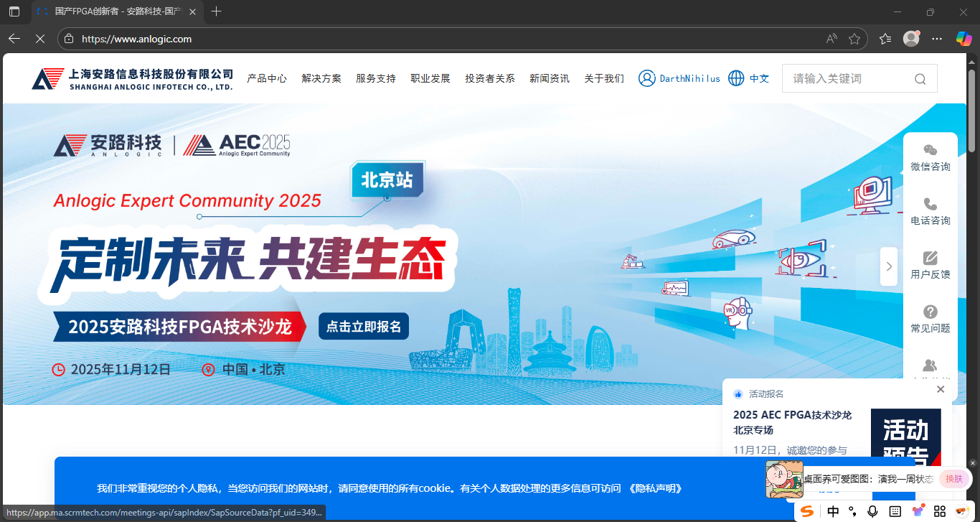Screen dimensions: 980x522
Task: Open the 中文 language globe selector
Action: (748, 78)
